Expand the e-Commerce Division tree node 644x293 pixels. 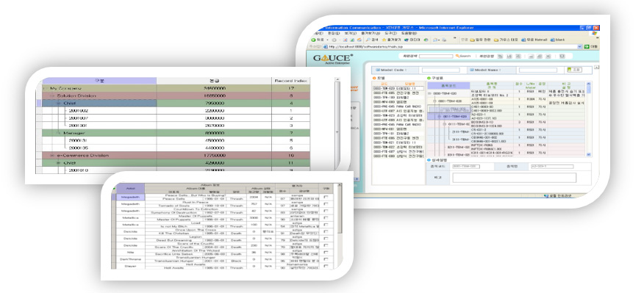click(52, 156)
